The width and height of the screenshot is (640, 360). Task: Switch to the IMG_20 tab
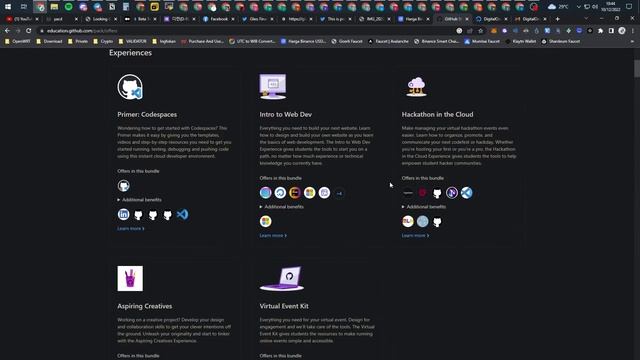375,19
